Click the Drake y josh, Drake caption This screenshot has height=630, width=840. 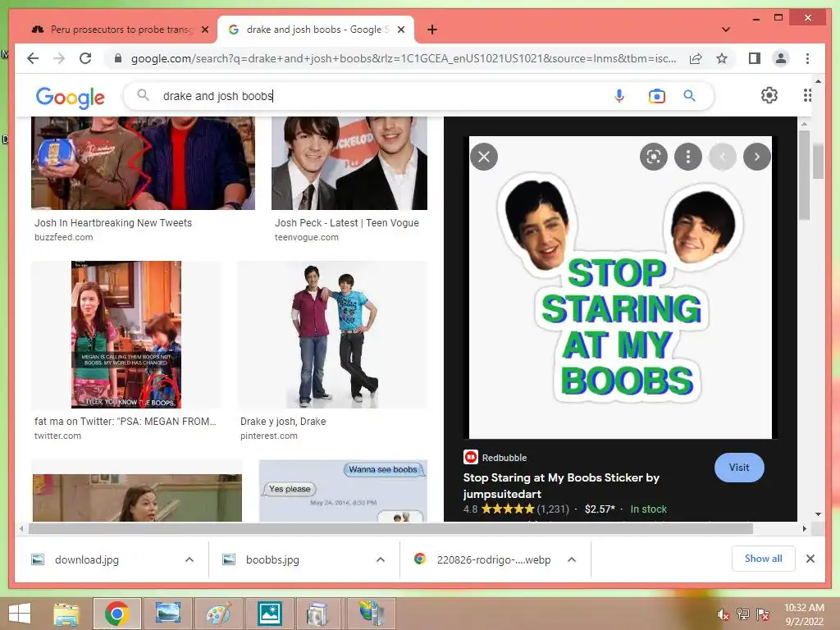pyautogui.click(x=283, y=421)
